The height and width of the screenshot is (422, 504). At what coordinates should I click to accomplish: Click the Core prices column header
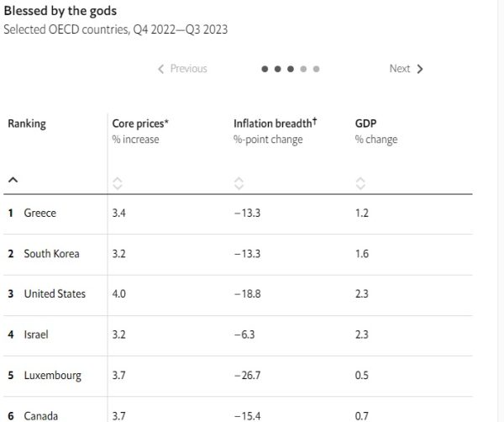[x=139, y=124]
